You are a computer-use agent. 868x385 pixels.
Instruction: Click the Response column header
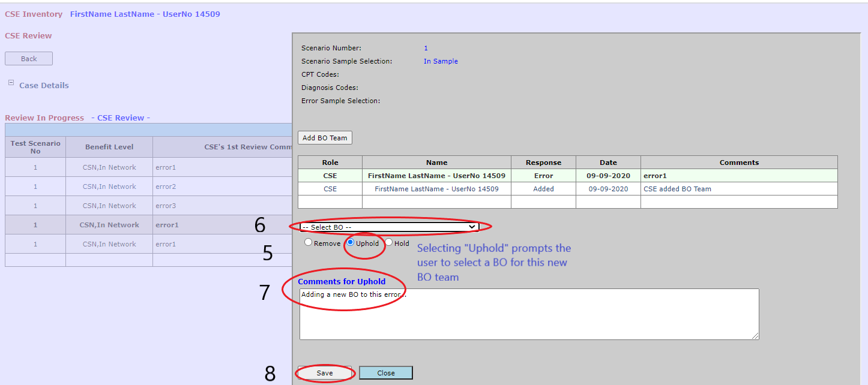[x=544, y=163]
